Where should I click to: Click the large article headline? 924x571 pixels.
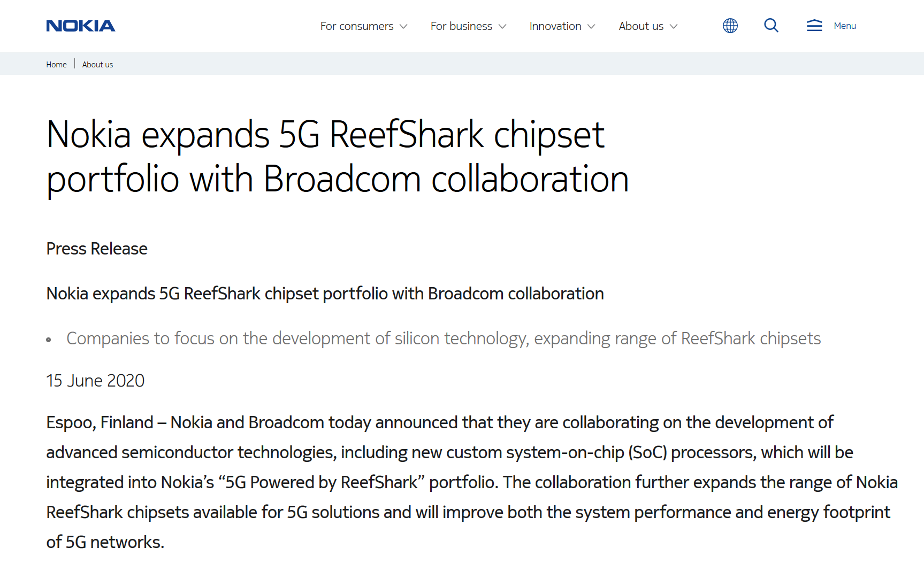pyautogui.click(x=337, y=156)
